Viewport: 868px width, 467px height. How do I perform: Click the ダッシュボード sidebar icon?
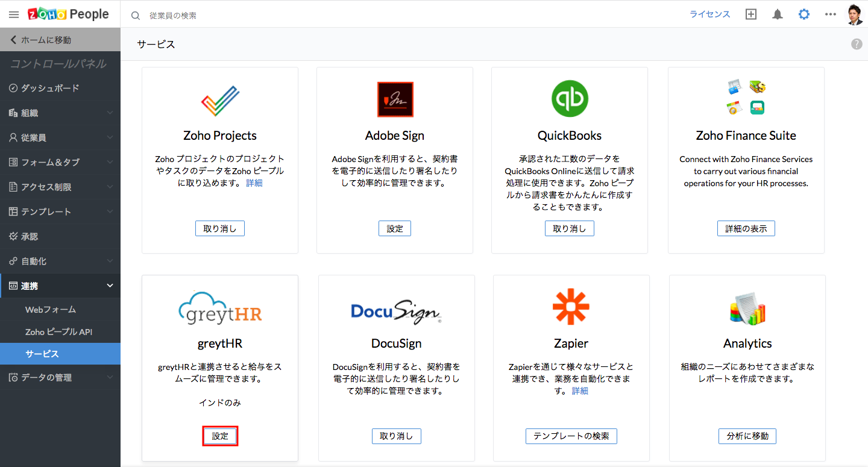13,88
